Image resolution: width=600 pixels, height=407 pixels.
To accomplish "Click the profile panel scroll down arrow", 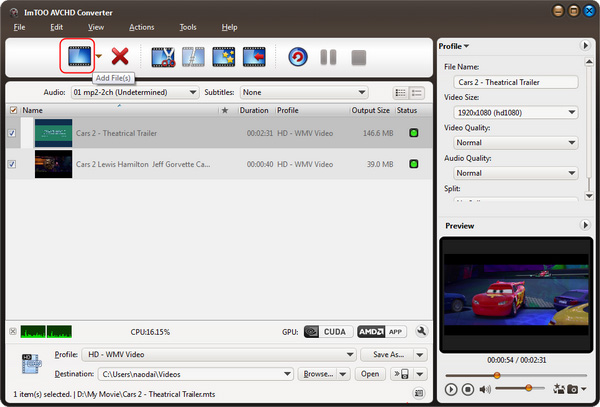I will [x=589, y=196].
